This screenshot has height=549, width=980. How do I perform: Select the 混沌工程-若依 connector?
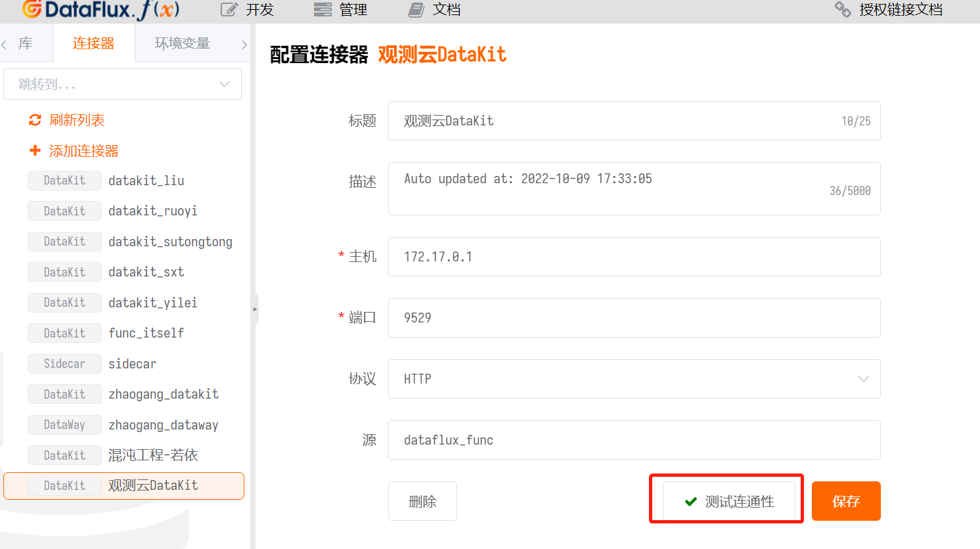point(123,455)
